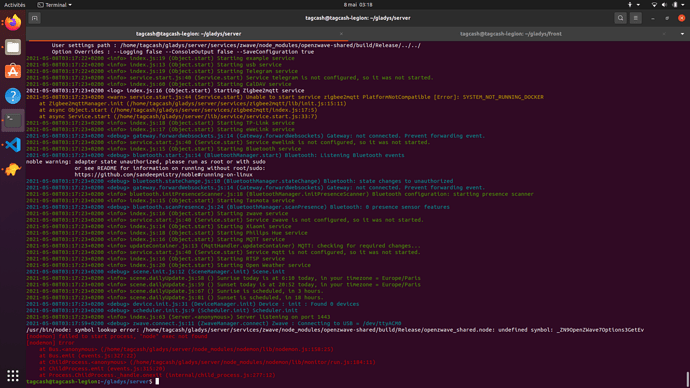Expand the dropdown arrow beside accessibility icon
Image resolution: width=690 pixels, height=388 pixels.
[x=638, y=5]
